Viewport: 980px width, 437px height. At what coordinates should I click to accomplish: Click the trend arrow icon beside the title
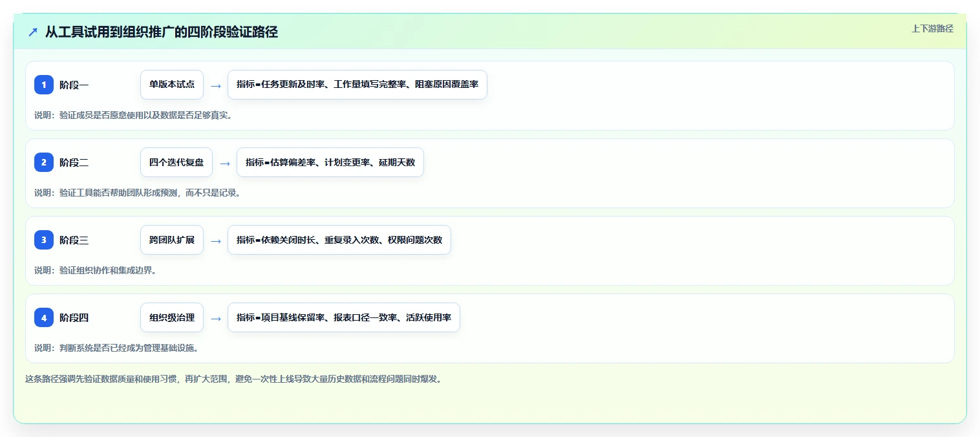click(x=33, y=32)
